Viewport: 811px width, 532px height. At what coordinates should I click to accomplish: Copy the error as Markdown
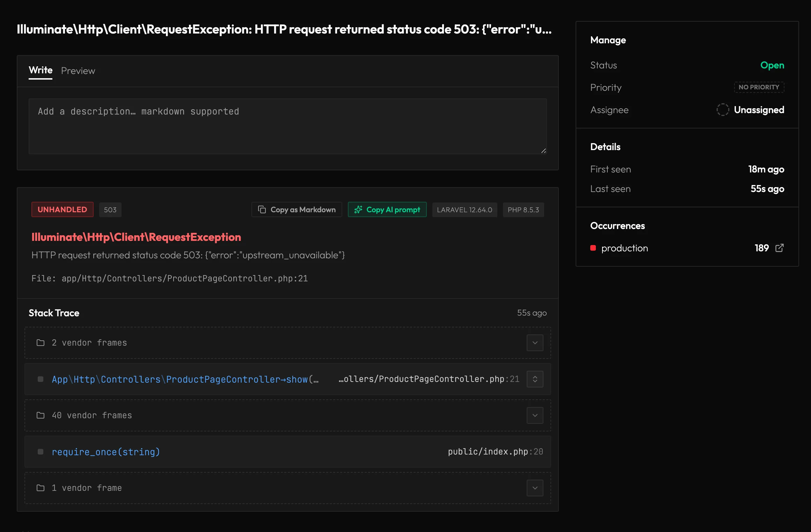click(297, 209)
